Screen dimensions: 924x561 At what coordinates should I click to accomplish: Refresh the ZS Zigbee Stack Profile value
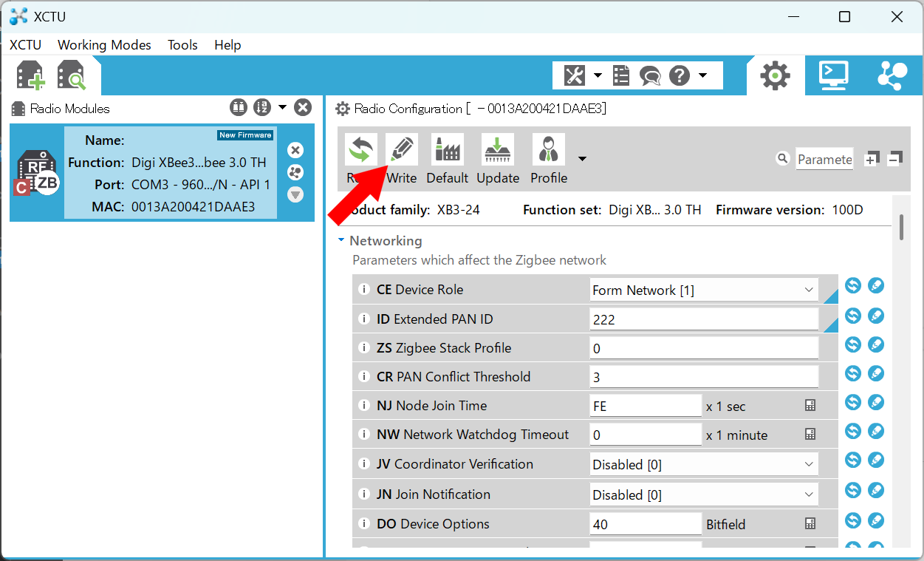(x=853, y=344)
